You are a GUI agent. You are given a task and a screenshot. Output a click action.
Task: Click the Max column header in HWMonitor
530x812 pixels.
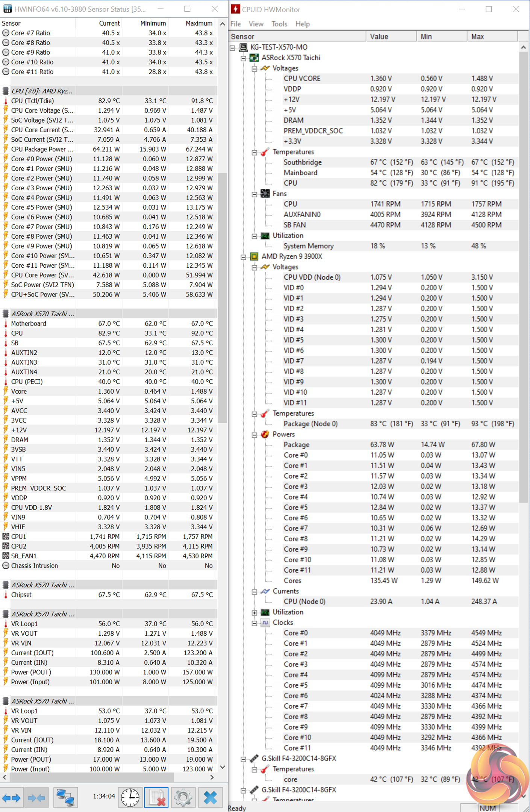(x=492, y=36)
